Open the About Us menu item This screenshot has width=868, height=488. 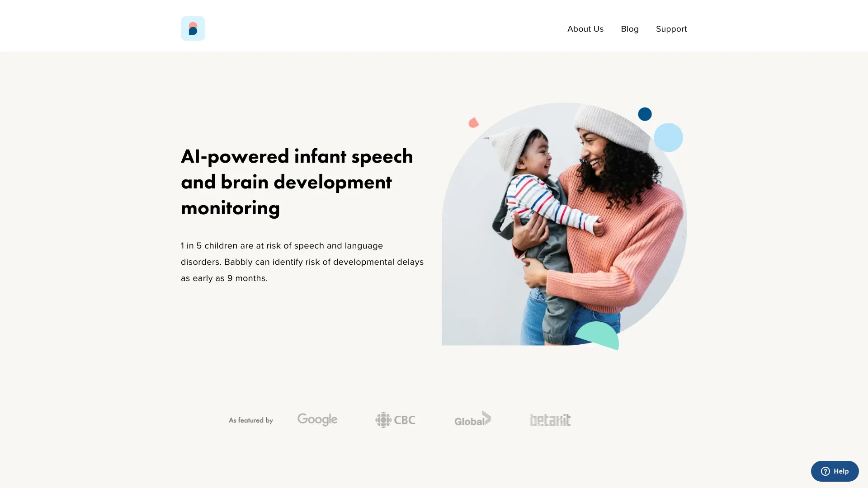coord(585,28)
